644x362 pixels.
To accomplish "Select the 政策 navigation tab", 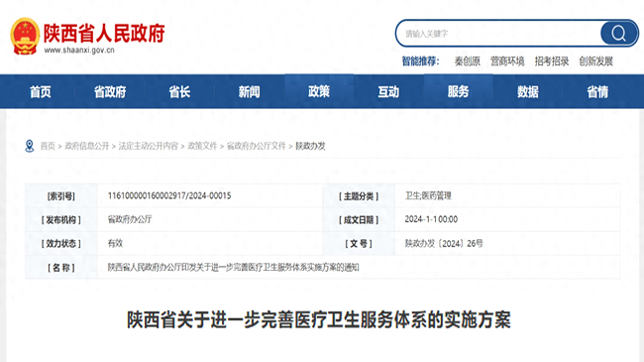I will tap(319, 91).
